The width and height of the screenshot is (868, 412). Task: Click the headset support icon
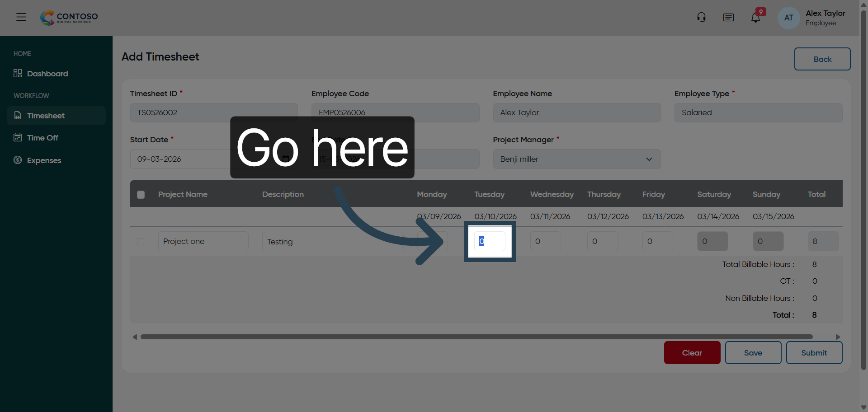click(701, 17)
